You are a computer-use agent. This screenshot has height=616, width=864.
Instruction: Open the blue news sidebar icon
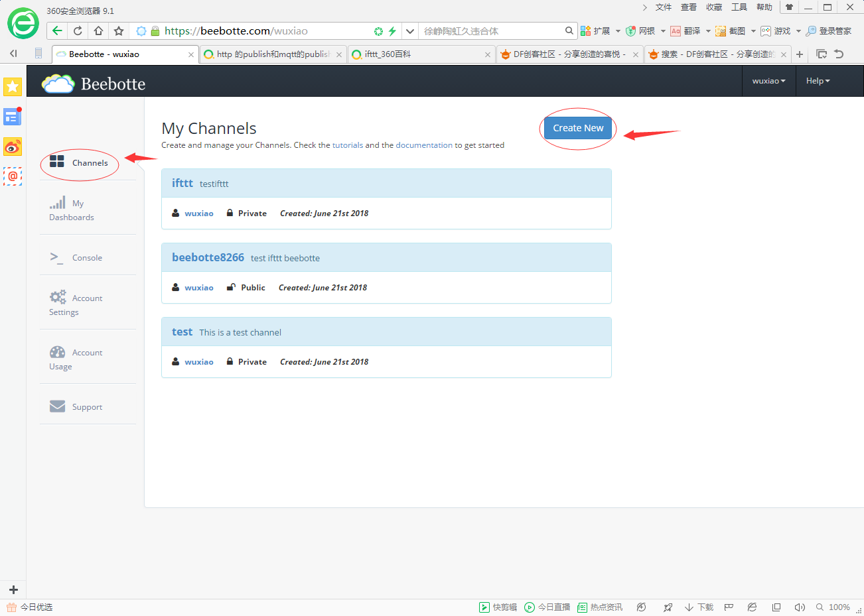[x=13, y=117]
